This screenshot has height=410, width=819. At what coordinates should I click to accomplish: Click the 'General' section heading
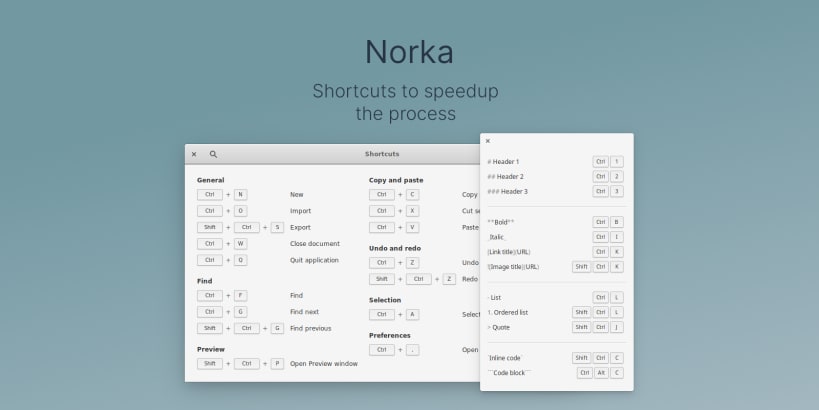tap(210, 180)
